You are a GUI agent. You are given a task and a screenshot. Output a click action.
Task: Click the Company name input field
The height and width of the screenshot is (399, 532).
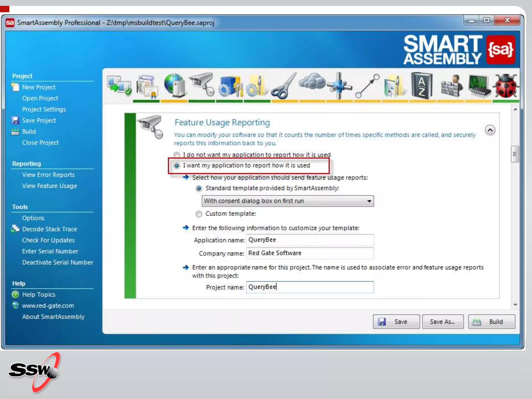310,253
